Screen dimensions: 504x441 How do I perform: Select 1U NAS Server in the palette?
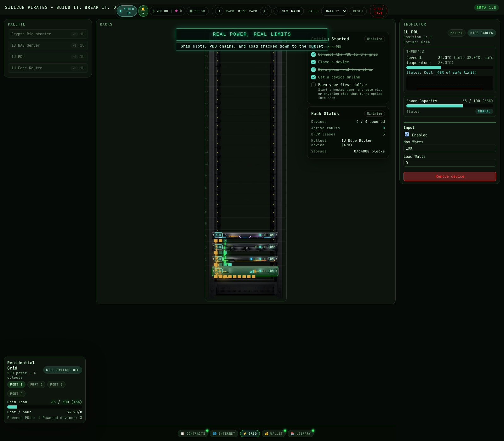(x=48, y=45)
